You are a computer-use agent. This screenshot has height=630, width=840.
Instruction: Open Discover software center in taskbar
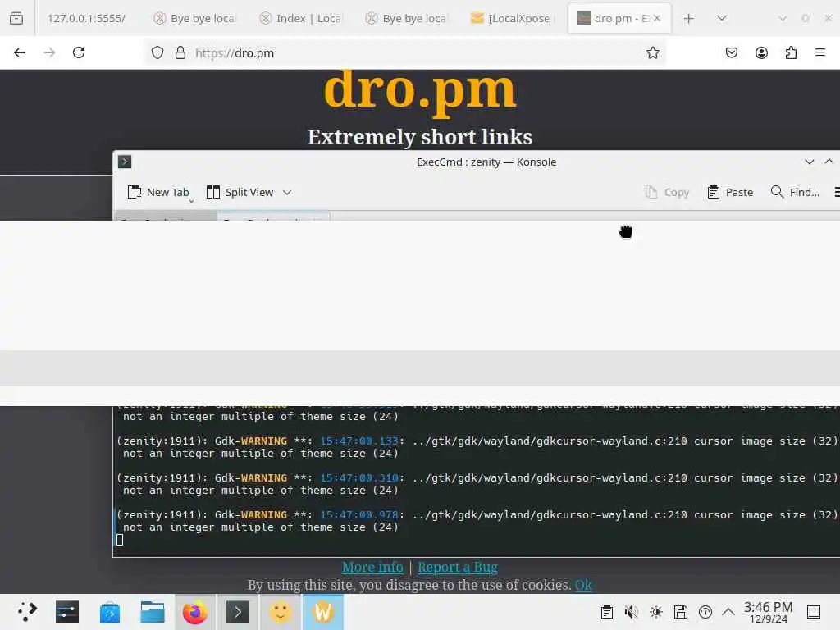point(110,612)
